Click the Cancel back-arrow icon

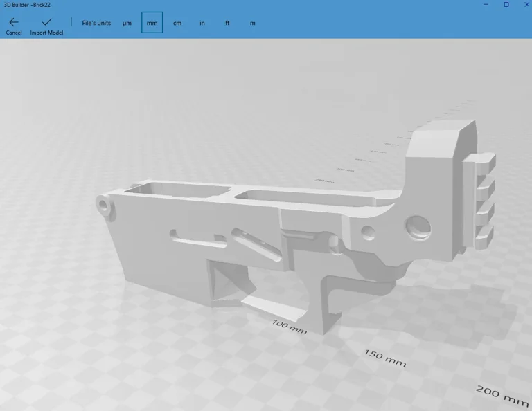[x=14, y=22]
